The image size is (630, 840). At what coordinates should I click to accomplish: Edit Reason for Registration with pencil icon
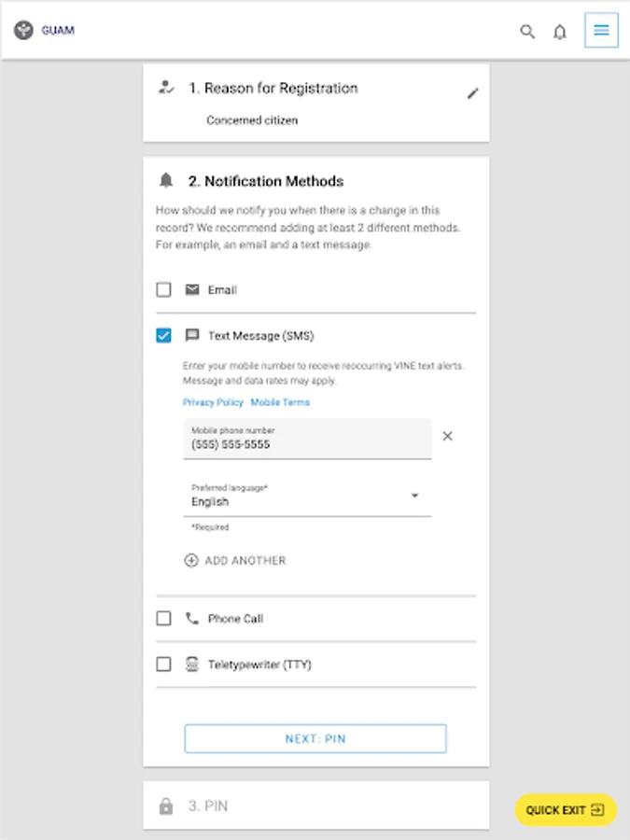(473, 93)
